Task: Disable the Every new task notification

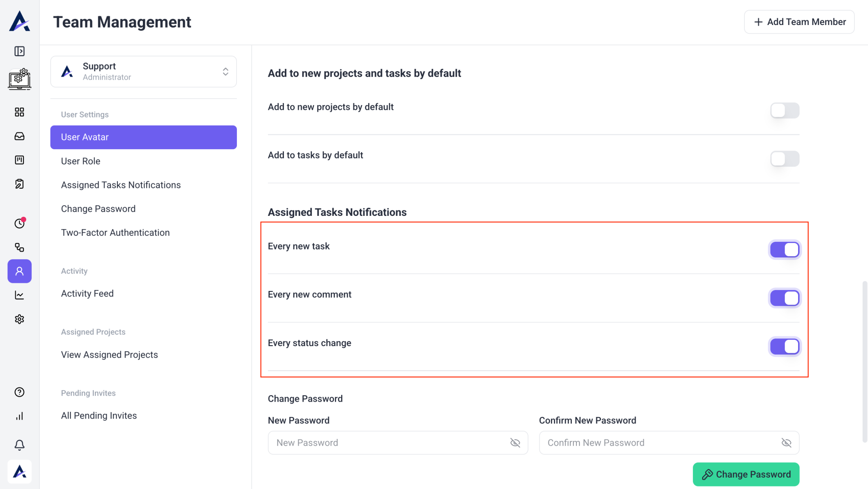Action: click(785, 250)
